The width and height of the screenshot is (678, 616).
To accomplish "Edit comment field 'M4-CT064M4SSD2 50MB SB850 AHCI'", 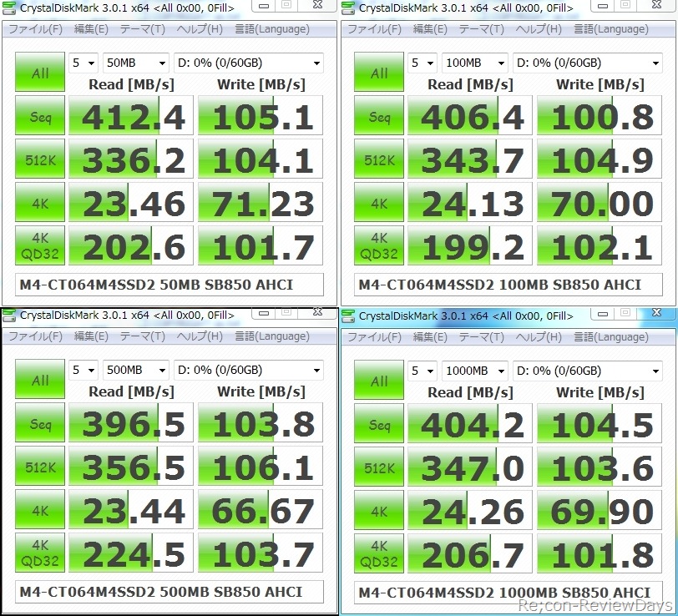I will click(169, 285).
